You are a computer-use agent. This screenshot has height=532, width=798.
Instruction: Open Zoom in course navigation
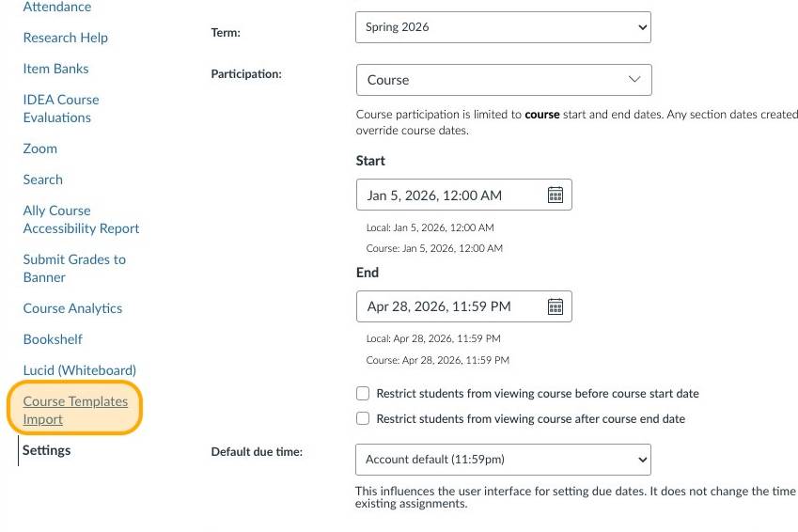click(39, 149)
